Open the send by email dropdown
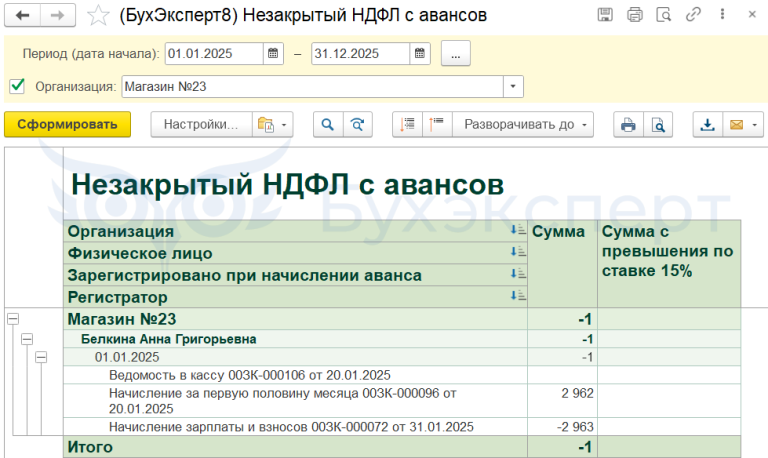Screen dimensions: 768x458 click(743, 125)
